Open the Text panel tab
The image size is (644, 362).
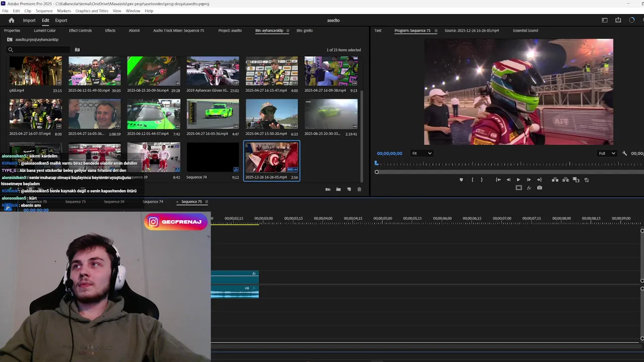[x=378, y=31]
